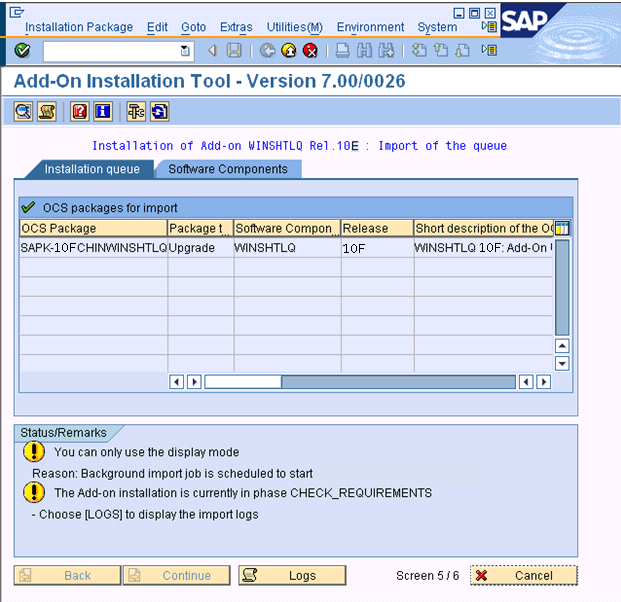Image resolution: width=621 pixels, height=602 pixels.
Task: Open the SAP window menu icon
Action: (x=17, y=13)
